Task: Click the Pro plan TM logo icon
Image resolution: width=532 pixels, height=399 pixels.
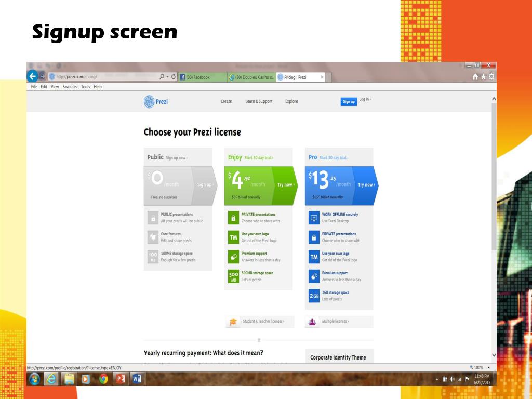Action: [314, 257]
